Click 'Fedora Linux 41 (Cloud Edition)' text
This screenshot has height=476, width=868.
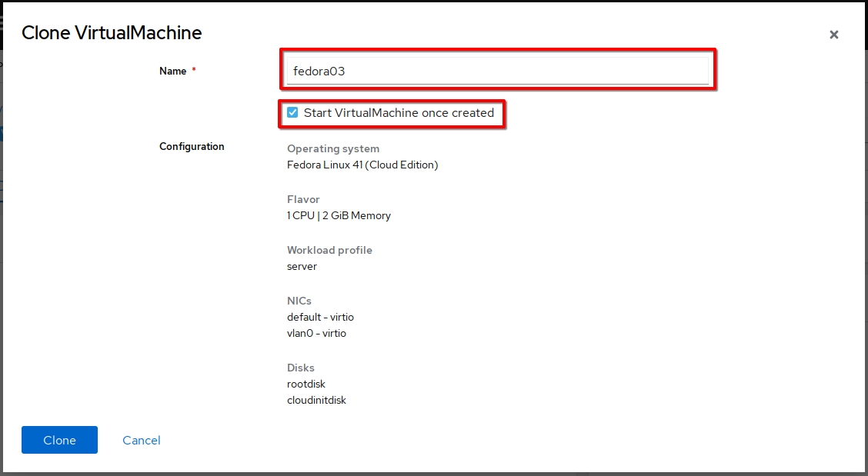click(362, 165)
